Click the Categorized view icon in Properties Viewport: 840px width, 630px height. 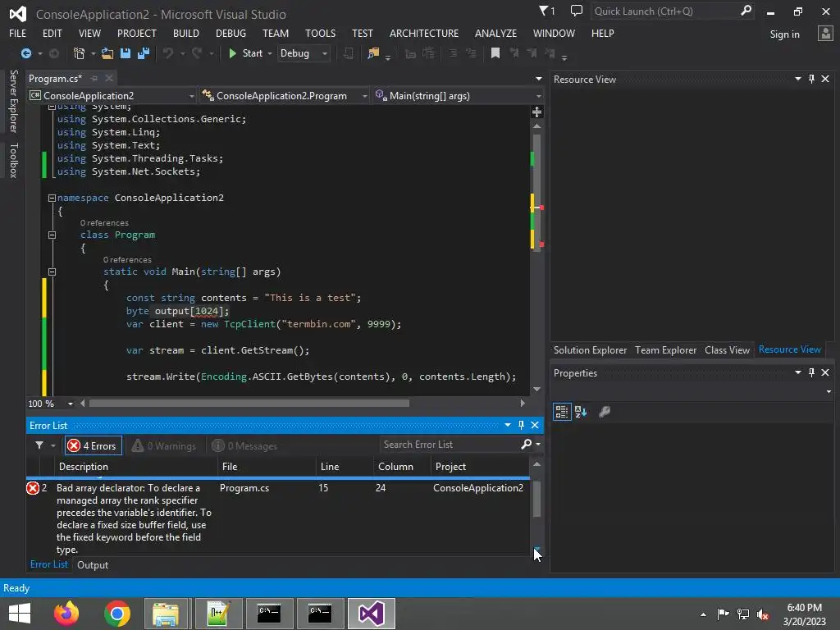(x=561, y=412)
